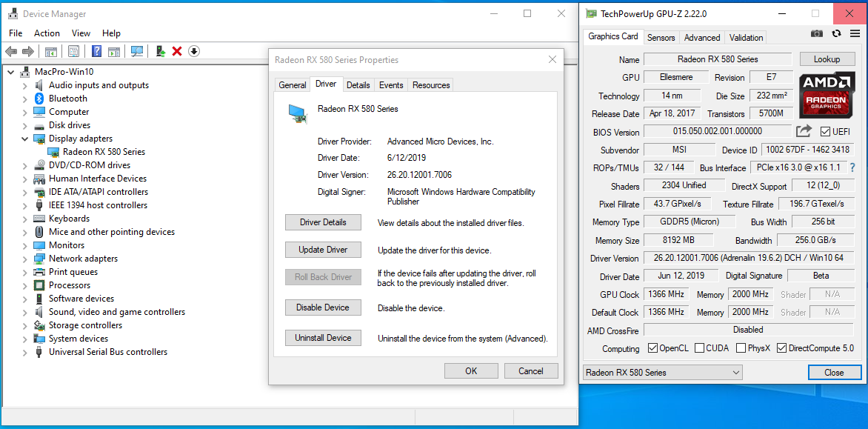
Task: Open the Sensors tab in GPU-Z
Action: click(661, 38)
